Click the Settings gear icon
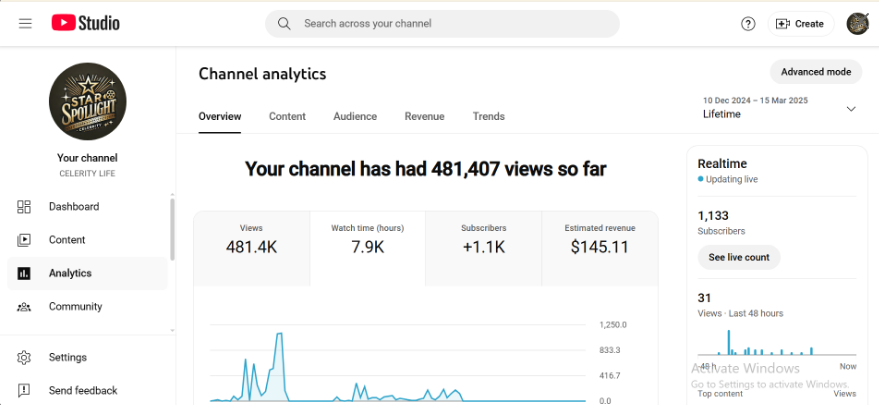The height and width of the screenshot is (405, 879). click(24, 357)
